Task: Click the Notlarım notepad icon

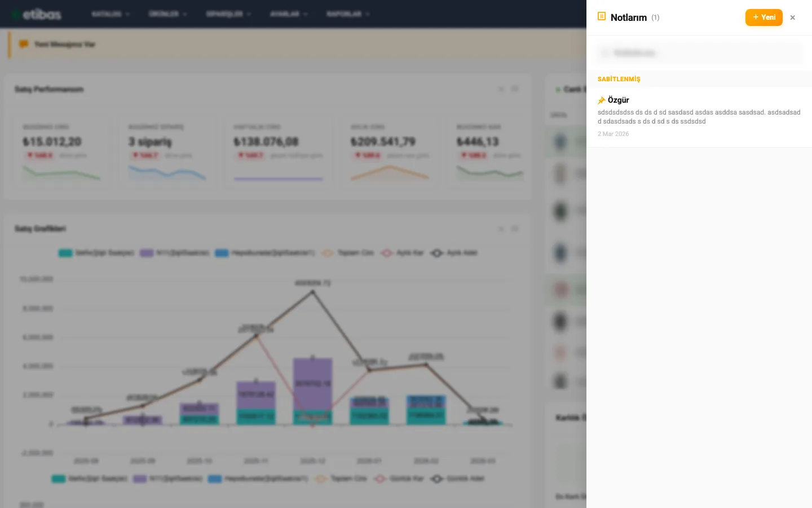Action: point(602,17)
